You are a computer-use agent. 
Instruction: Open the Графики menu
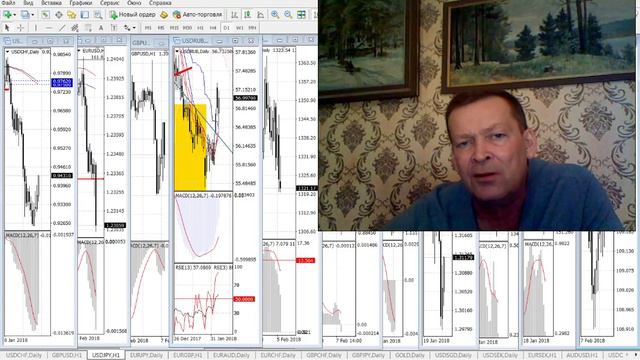point(80,3)
